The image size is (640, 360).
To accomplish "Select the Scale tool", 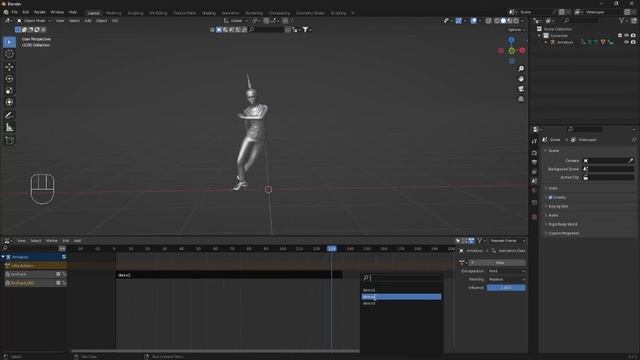I will tap(9, 91).
